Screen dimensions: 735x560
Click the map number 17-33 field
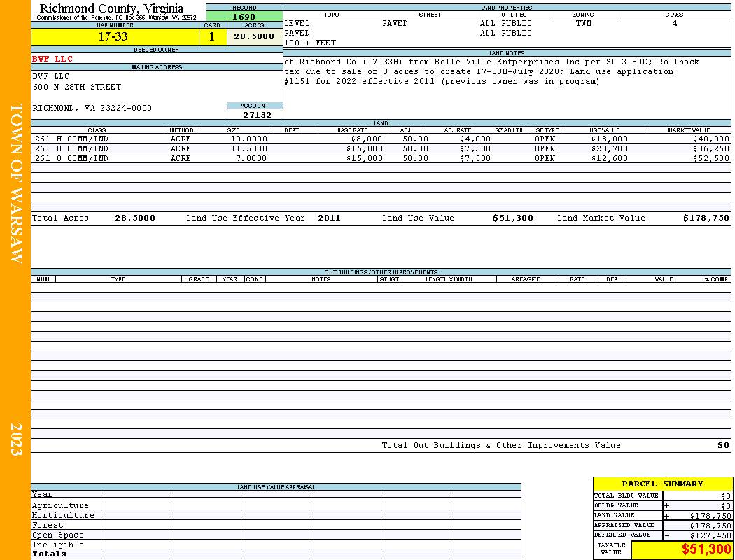(115, 36)
